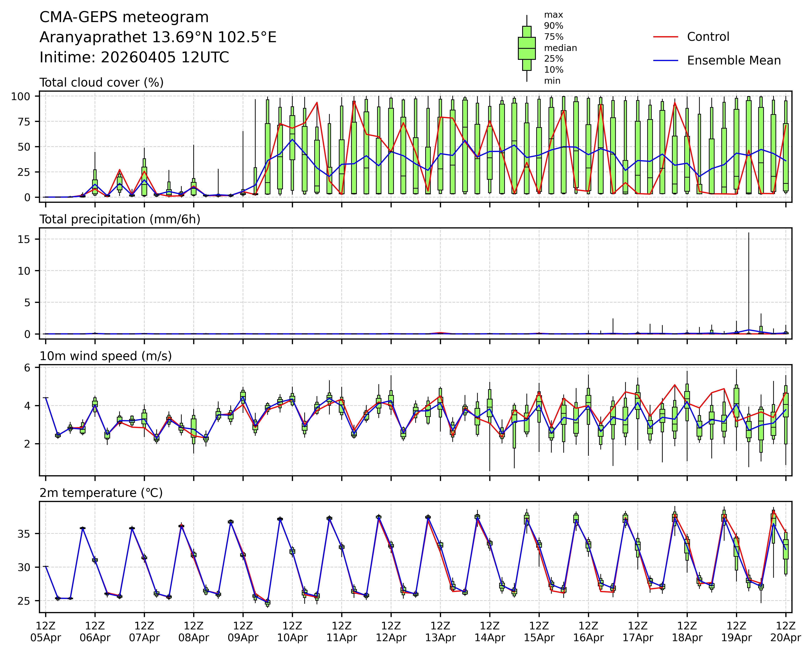
Task: Click the 12Z 15Apr axis label
Action: [539, 632]
